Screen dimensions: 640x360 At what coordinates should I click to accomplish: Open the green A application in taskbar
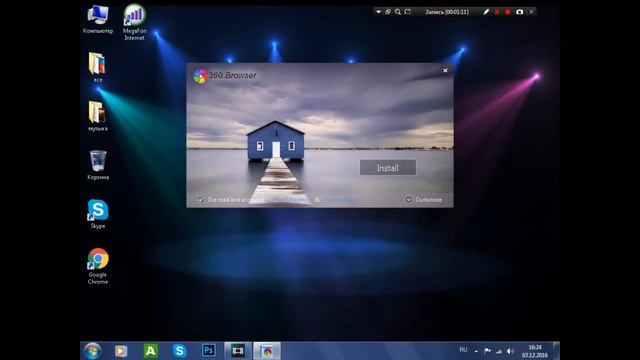click(151, 351)
